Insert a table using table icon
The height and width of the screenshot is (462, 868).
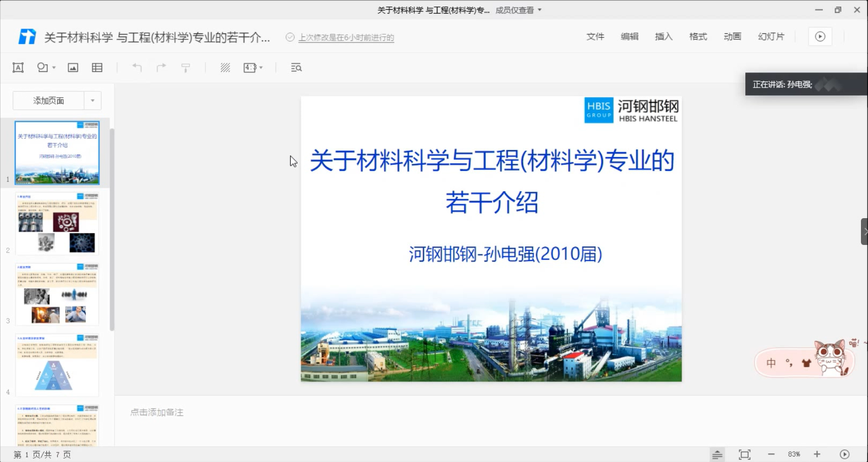pos(97,68)
